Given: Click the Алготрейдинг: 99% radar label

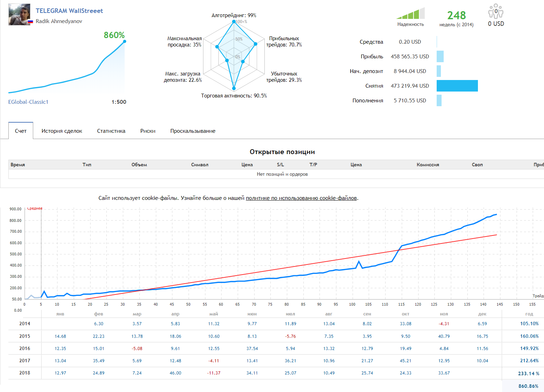Looking at the screenshot, I should point(234,15).
